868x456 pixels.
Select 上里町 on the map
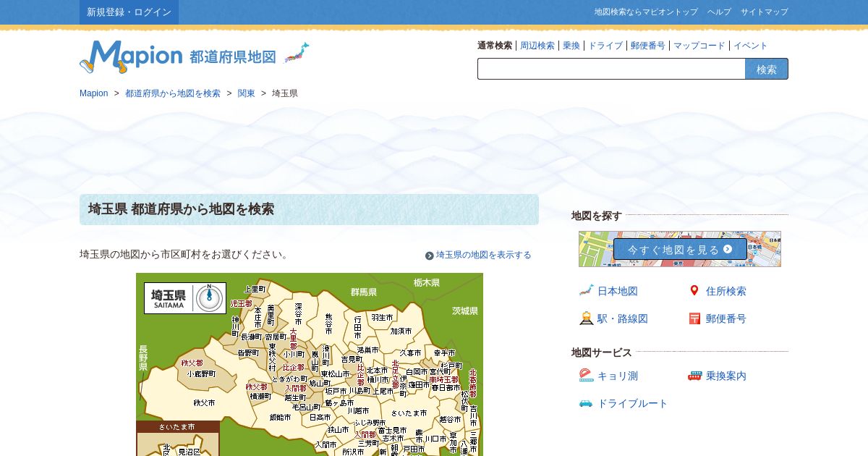point(255,289)
